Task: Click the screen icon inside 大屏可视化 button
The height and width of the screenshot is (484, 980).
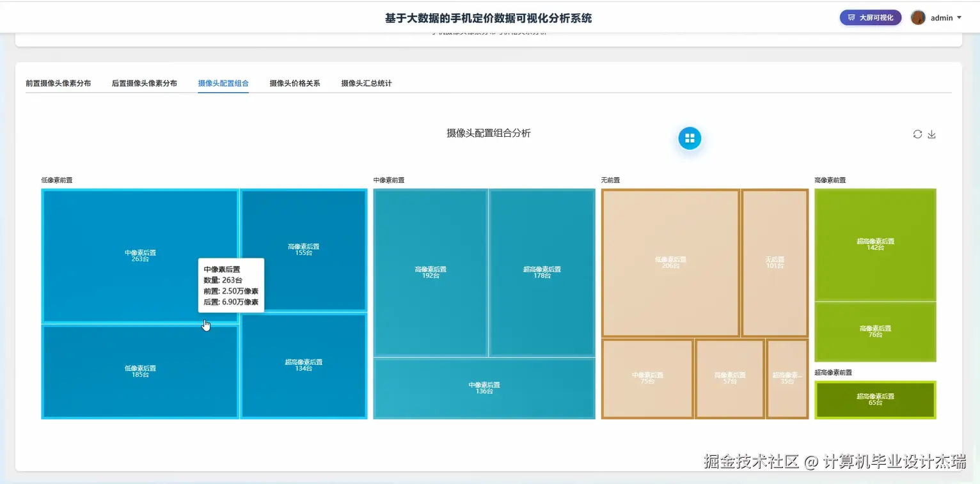Action: (850, 17)
